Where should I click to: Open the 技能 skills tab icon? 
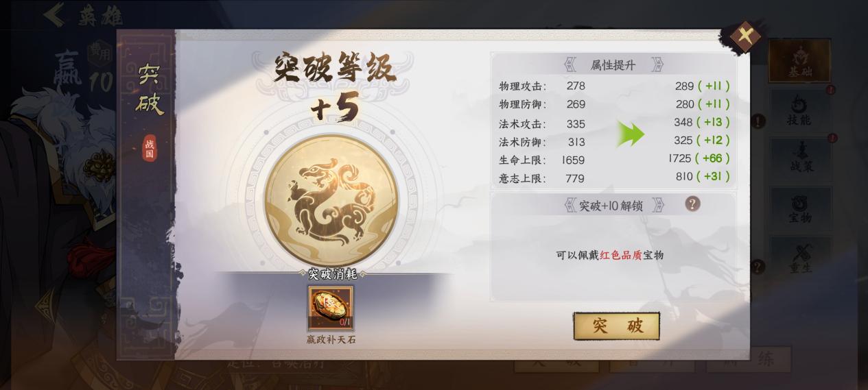point(799,110)
